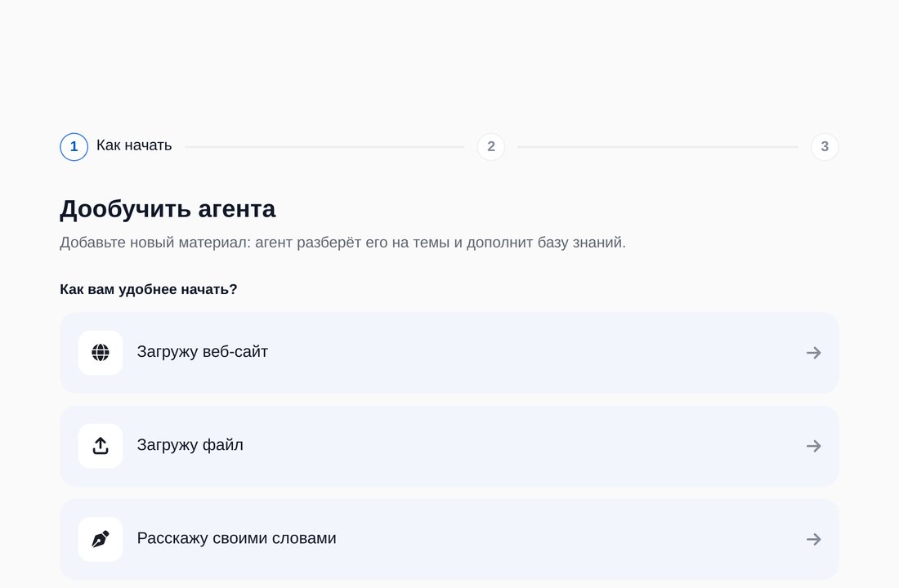Go to step 3 in progress stepper
This screenshot has height=588, width=899.
(x=825, y=147)
